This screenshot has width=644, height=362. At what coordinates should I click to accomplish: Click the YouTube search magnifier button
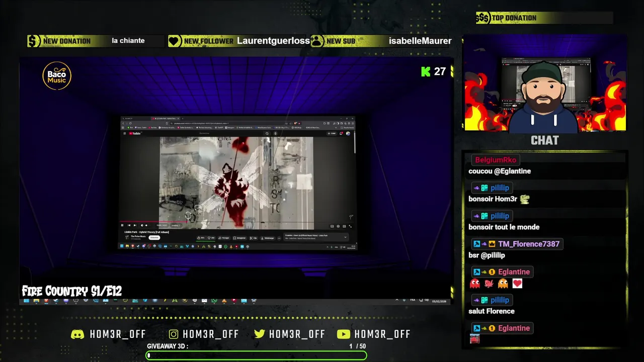(267, 133)
